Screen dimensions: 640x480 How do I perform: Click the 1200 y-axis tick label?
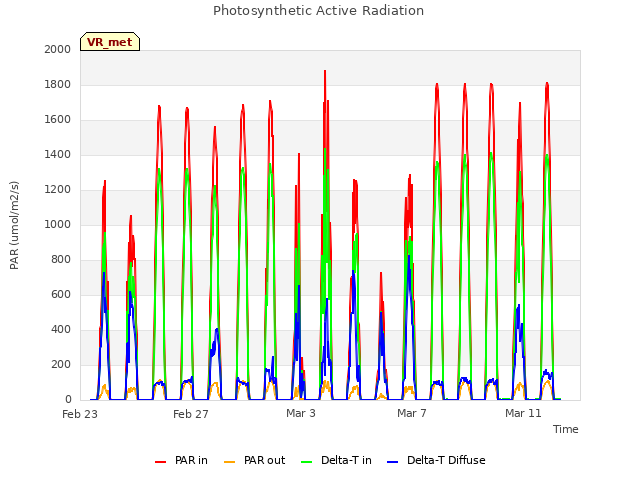pyautogui.click(x=58, y=190)
